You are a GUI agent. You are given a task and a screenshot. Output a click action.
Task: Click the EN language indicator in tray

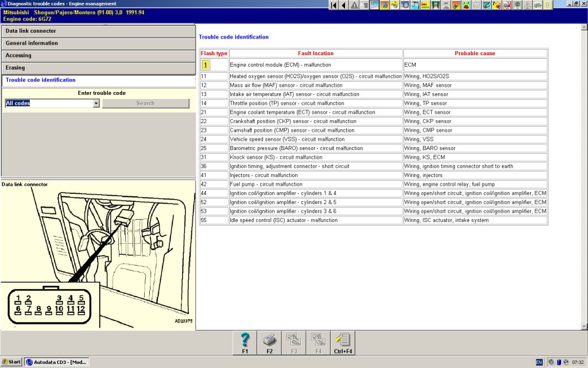(539, 362)
